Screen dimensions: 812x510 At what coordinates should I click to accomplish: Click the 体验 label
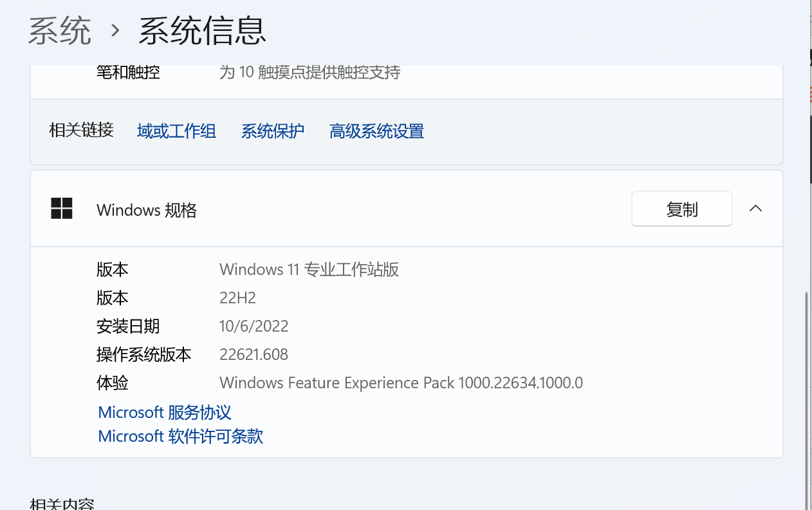pos(113,383)
